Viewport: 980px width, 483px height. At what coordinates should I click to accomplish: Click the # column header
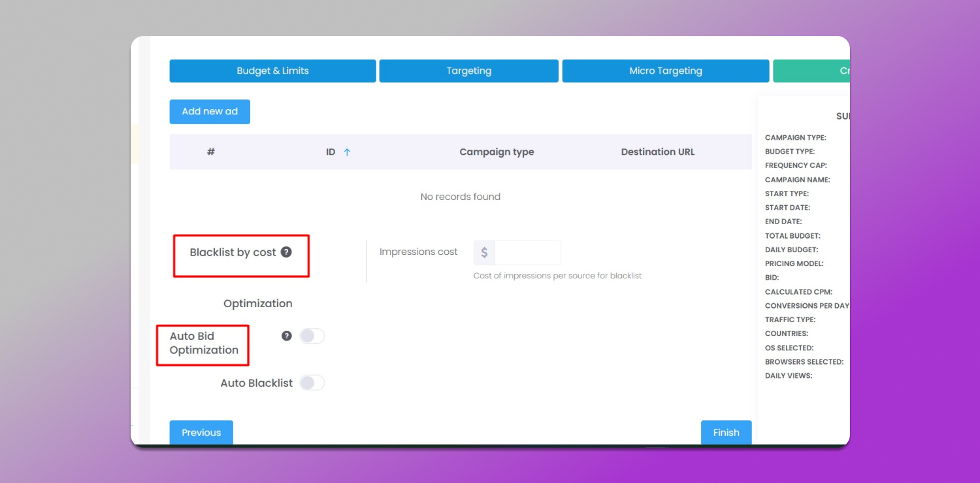211,152
